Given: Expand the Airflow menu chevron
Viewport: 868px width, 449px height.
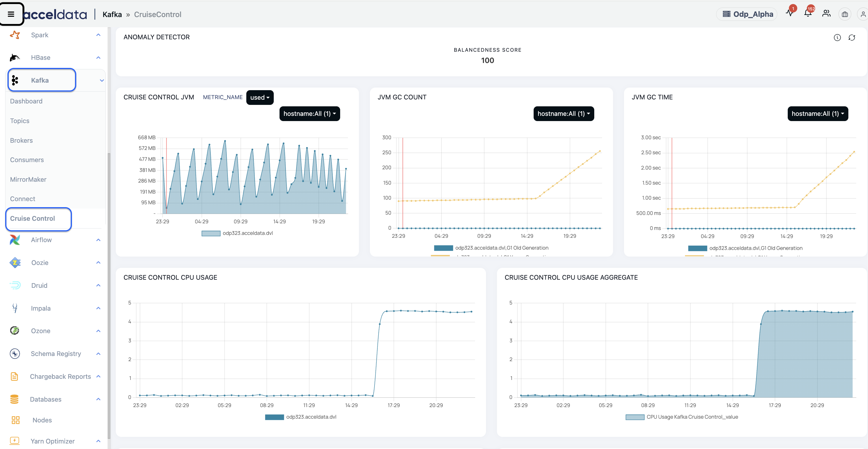Looking at the screenshot, I should click(x=98, y=240).
